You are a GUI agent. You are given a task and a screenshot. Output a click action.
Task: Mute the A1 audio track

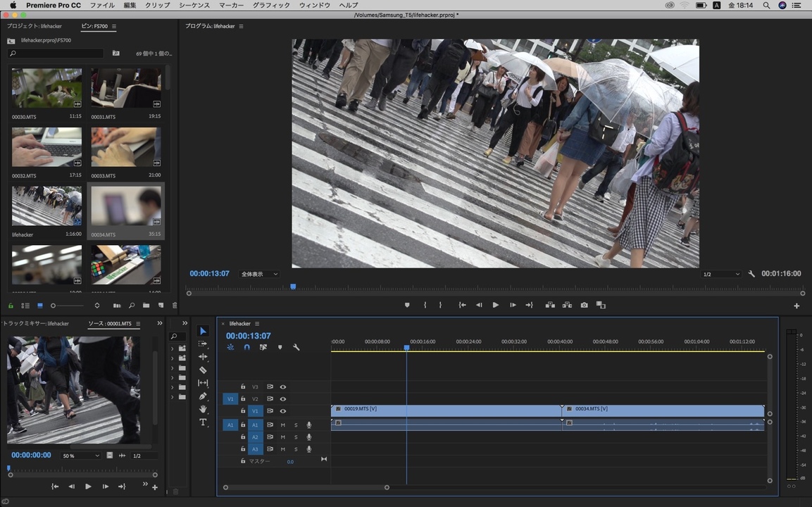click(x=282, y=425)
